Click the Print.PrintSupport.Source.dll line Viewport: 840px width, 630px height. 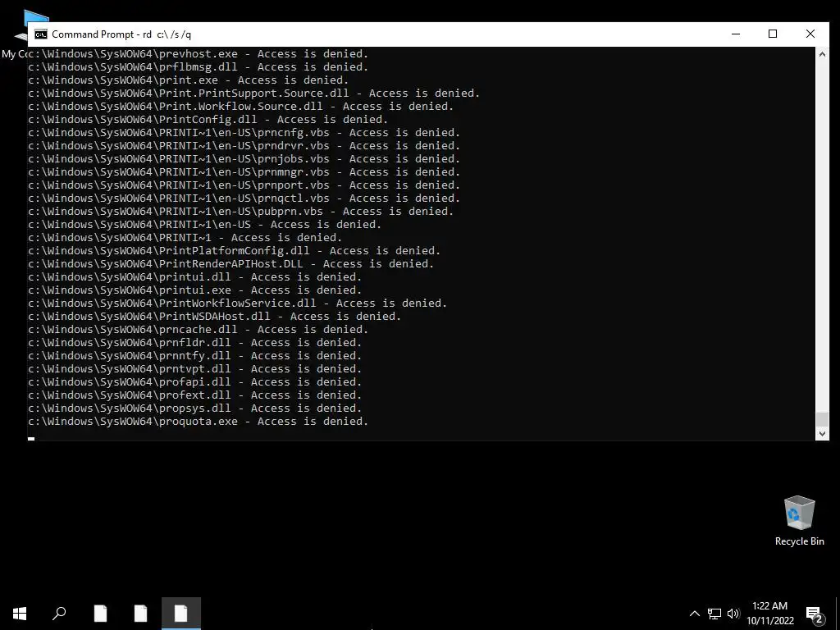click(x=254, y=94)
